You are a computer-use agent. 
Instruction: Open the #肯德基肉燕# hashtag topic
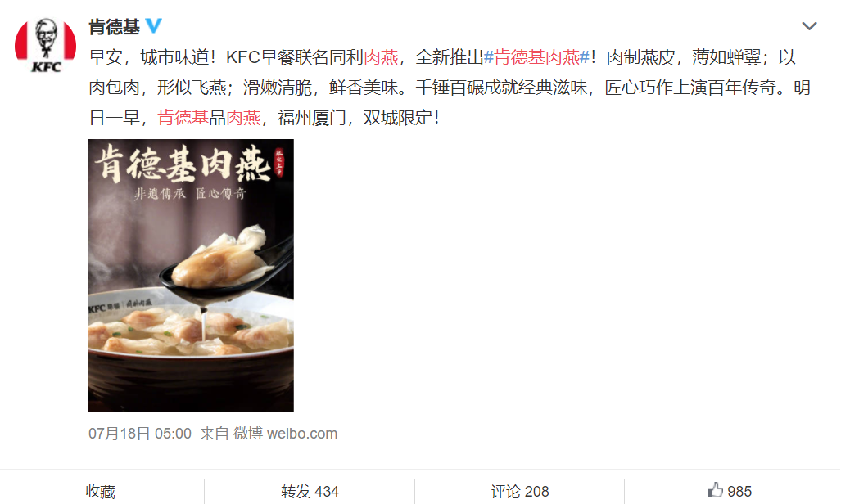[537, 56]
